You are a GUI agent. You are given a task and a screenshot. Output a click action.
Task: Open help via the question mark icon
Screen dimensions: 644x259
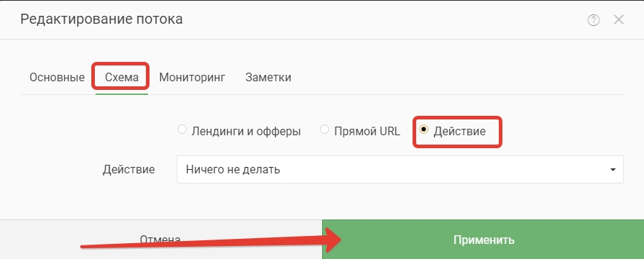click(594, 20)
